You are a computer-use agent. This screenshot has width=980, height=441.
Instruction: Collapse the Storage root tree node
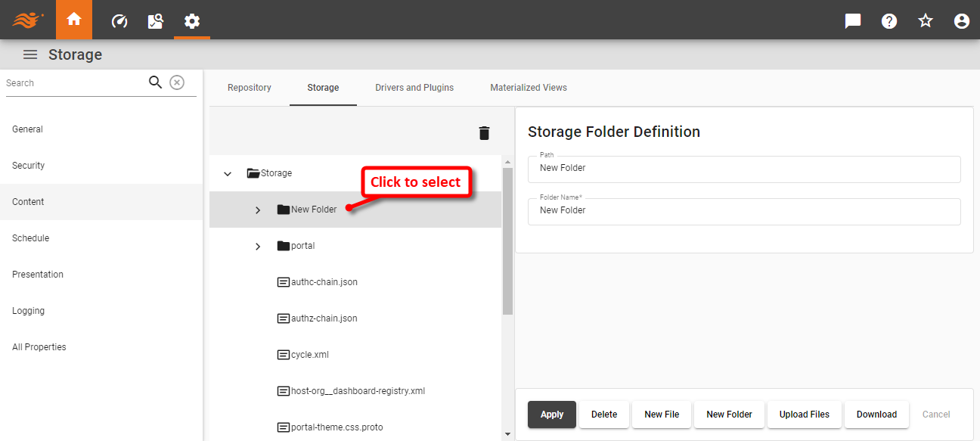228,173
